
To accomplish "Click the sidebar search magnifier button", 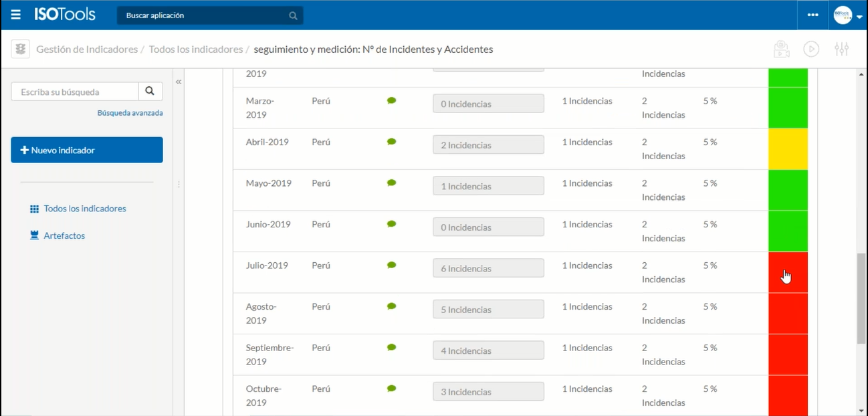I will click(150, 92).
